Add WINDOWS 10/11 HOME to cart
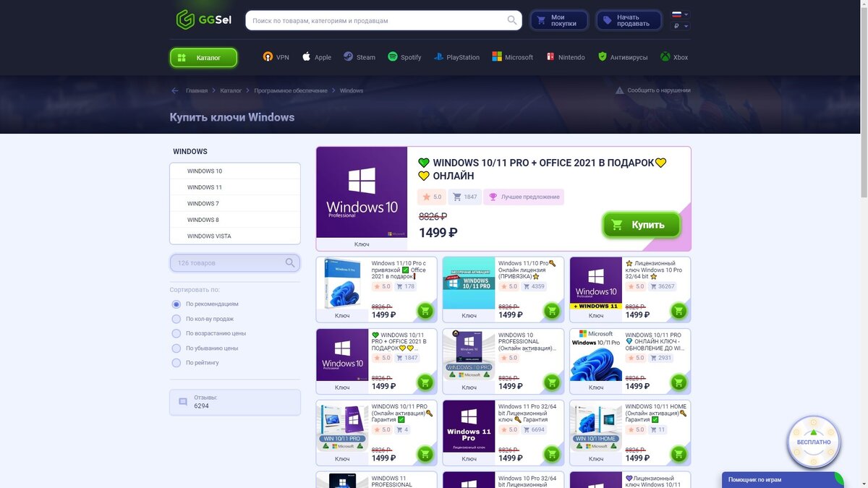The height and width of the screenshot is (488, 868). tap(678, 454)
